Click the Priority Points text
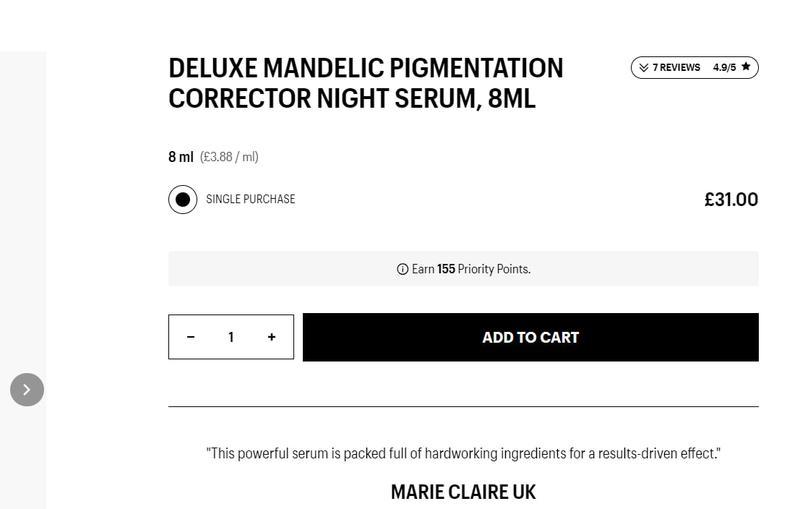The height and width of the screenshot is (509, 800). tap(494, 269)
